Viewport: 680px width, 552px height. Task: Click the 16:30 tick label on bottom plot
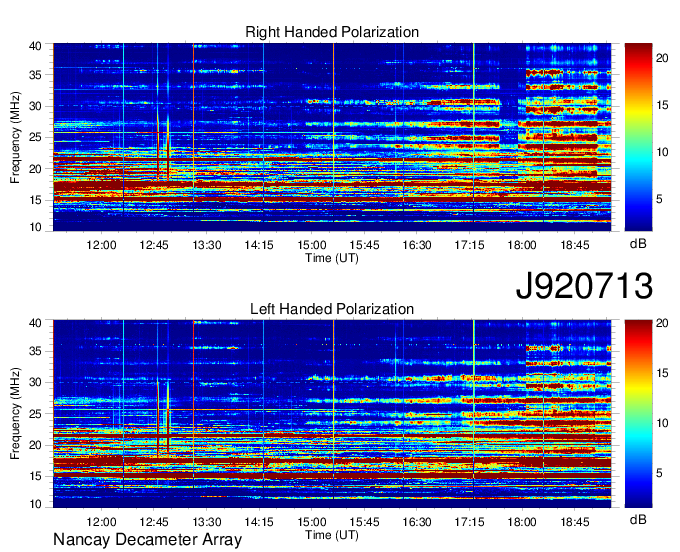[x=417, y=522]
